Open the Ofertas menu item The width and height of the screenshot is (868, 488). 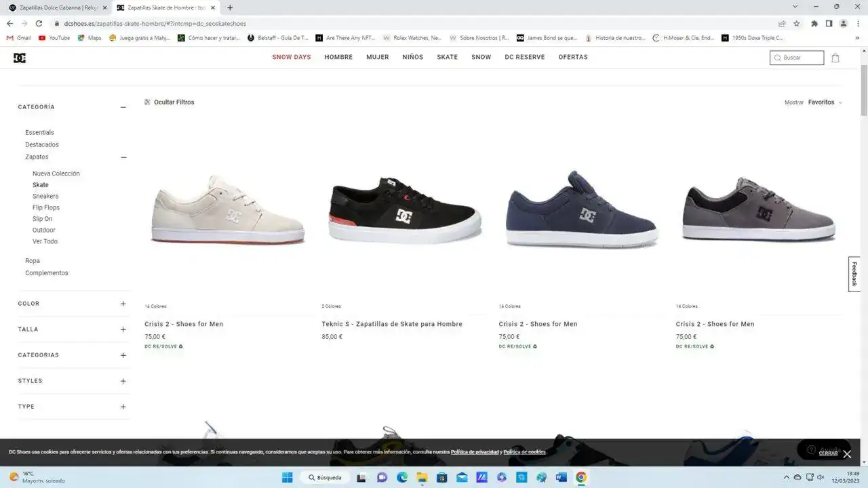572,58
